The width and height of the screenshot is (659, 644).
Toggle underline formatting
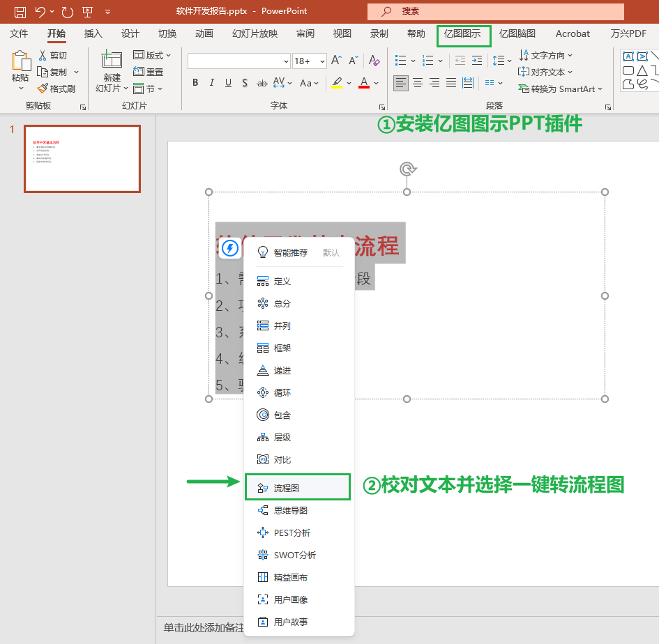228,83
